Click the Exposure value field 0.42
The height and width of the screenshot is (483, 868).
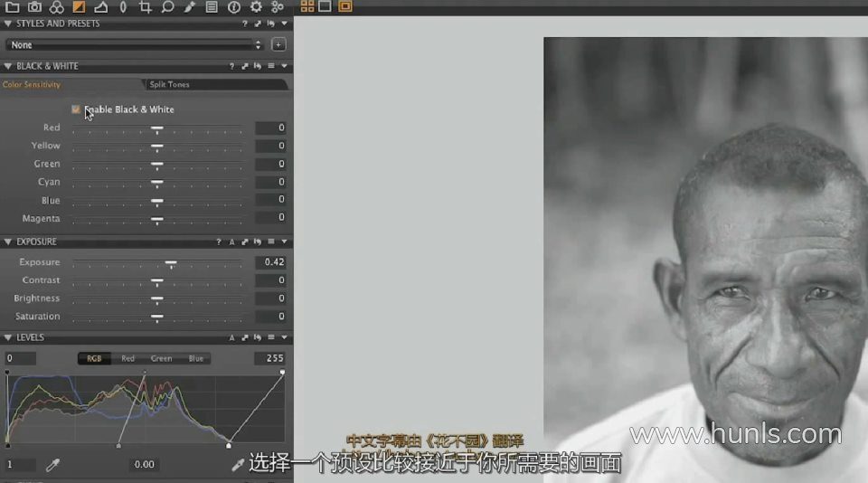pos(270,262)
